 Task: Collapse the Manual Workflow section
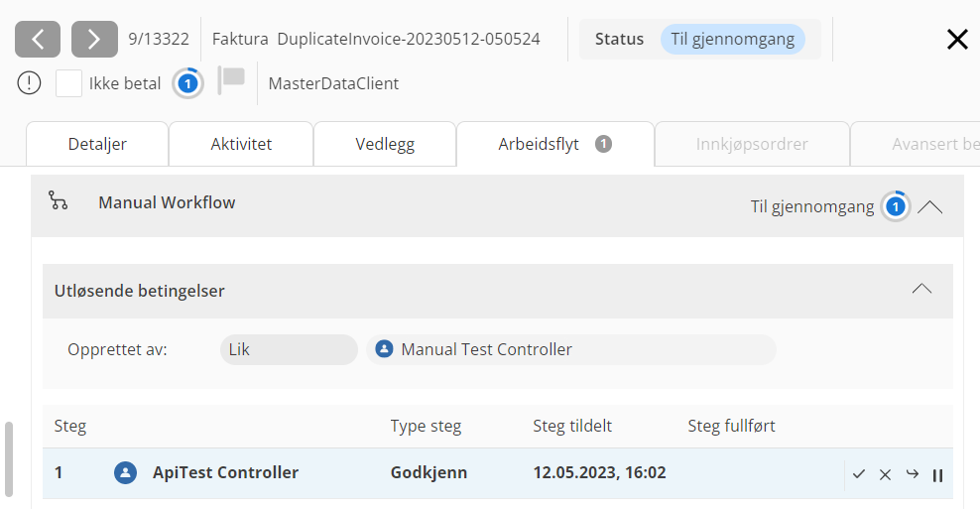coord(929,207)
